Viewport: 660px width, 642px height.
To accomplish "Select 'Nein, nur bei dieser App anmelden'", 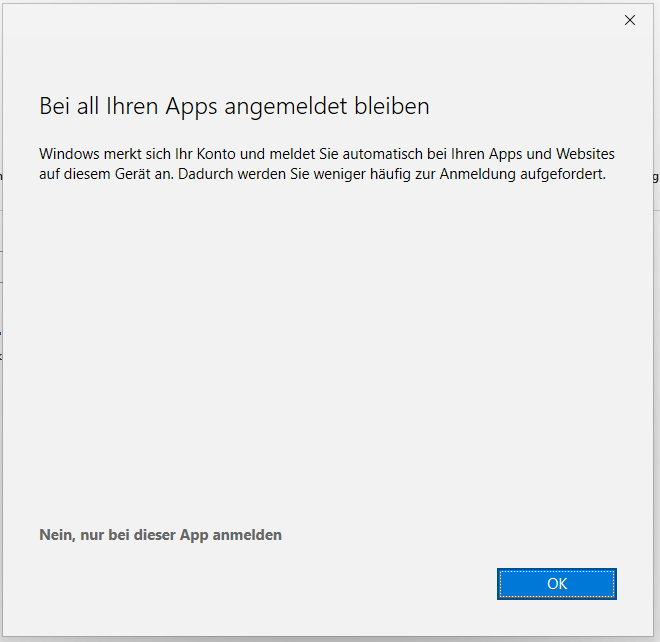I will [x=160, y=535].
